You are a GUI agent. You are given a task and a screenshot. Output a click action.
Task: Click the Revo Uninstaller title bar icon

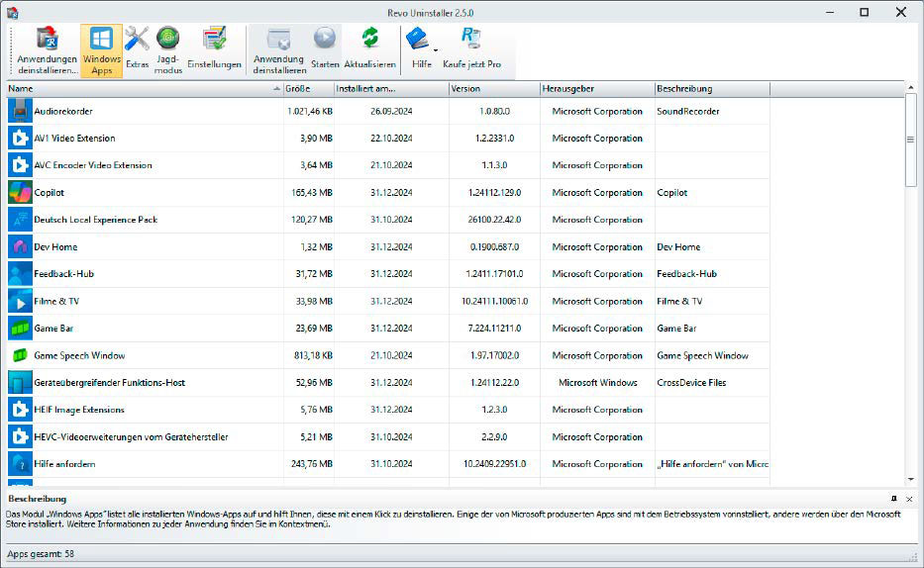[12, 12]
